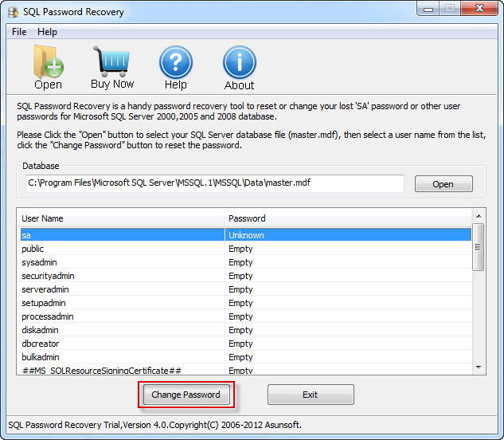Minimize the SQL Password Recovery window
This screenshot has height=440, width=504.
pyautogui.click(x=428, y=9)
